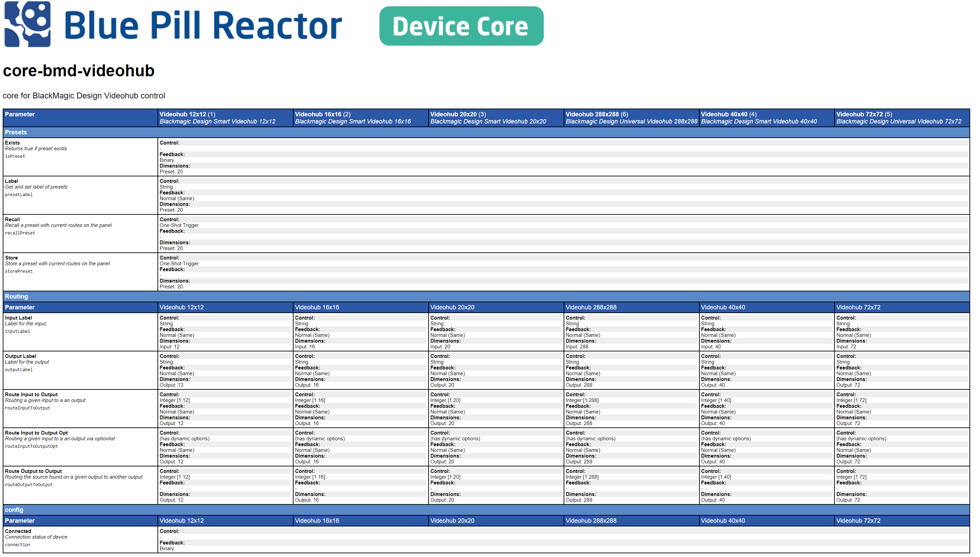Image resolution: width=980 pixels, height=557 pixels.
Task: Click the recallPreset parameter name
Action: pos(20,233)
